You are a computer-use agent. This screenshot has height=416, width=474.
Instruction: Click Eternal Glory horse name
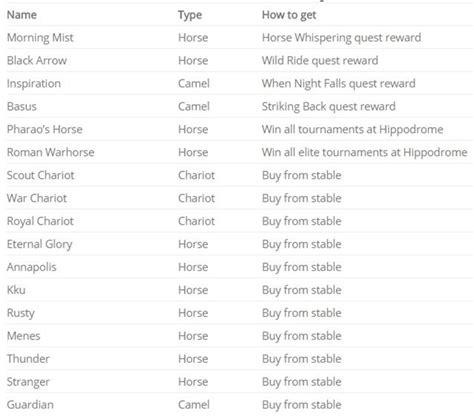39,244
